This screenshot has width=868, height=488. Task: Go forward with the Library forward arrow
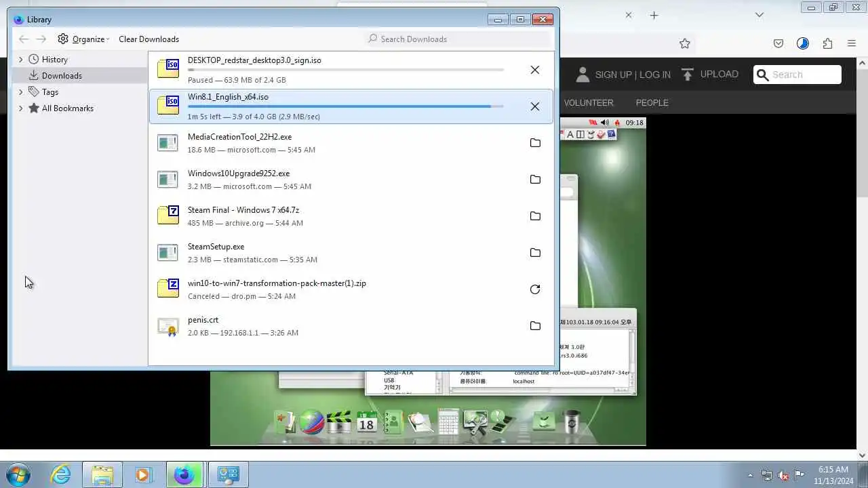[41, 39]
